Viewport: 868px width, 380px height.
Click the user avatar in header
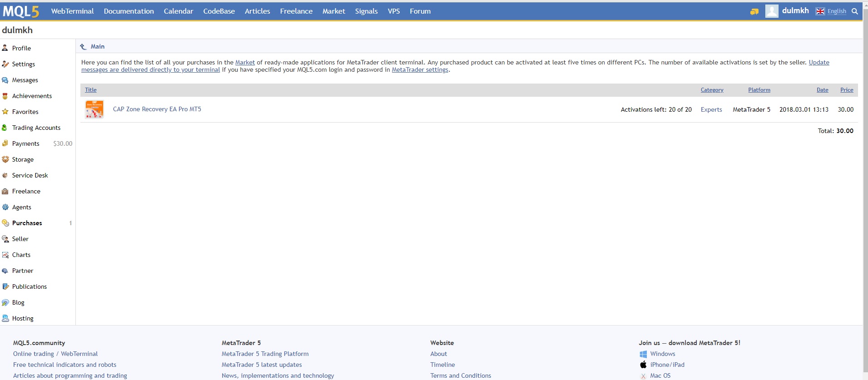coord(772,11)
